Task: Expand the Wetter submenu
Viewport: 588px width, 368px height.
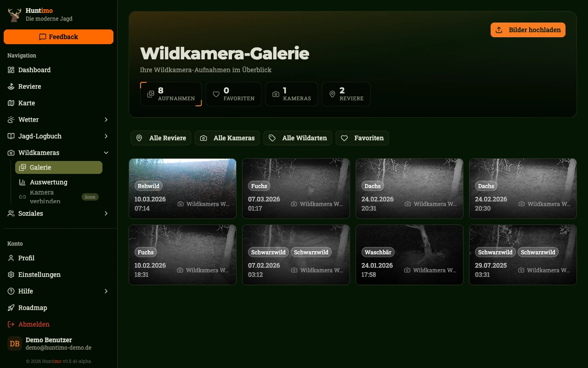Action: 106,120
